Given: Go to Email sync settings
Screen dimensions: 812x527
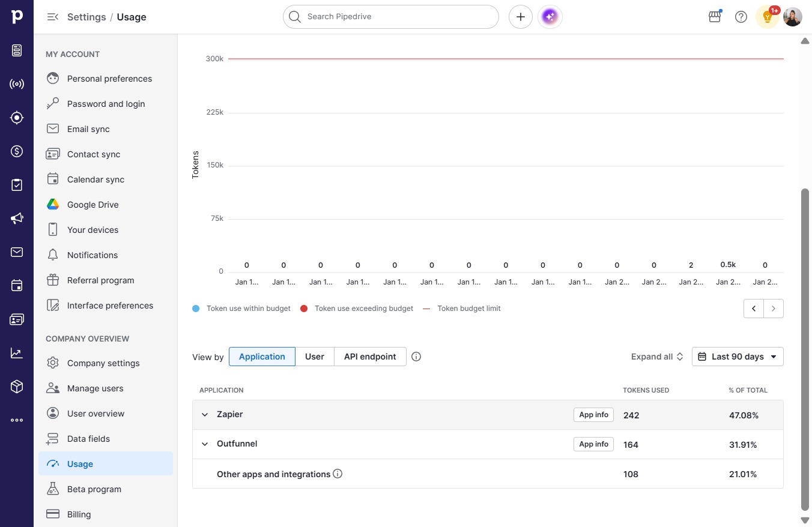Looking at the screenshot, I should (x=106, y=129).
